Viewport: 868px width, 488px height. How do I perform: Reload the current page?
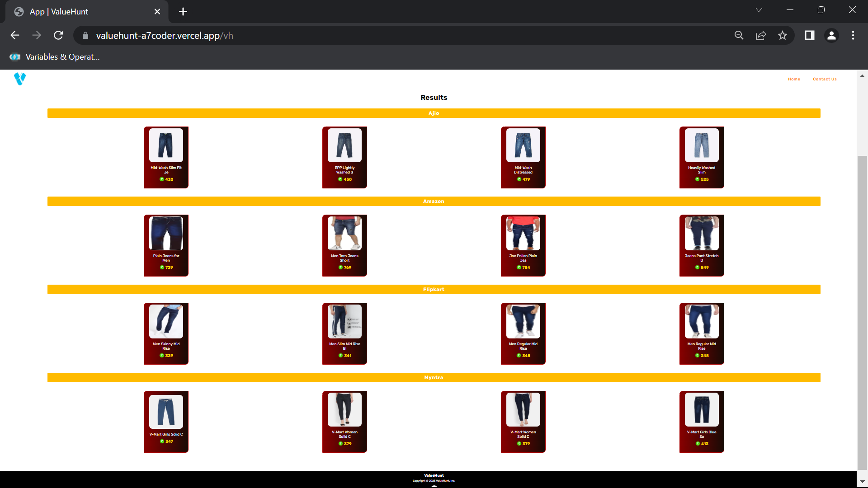pyautogui.click(x=58, y=35)
